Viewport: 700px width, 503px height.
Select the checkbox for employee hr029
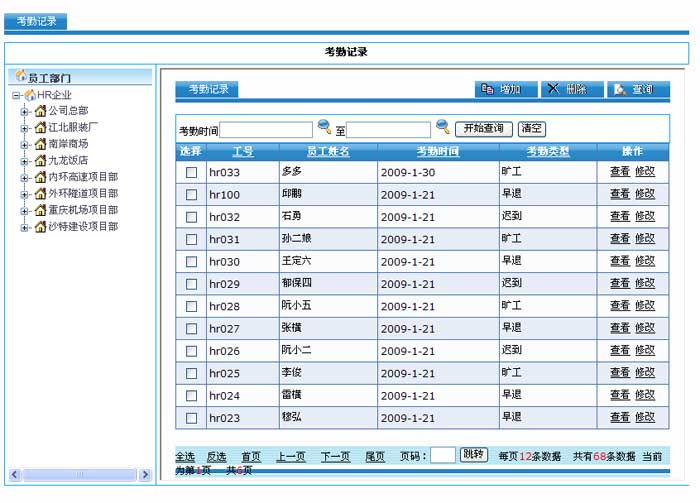[x=191, y=284]
